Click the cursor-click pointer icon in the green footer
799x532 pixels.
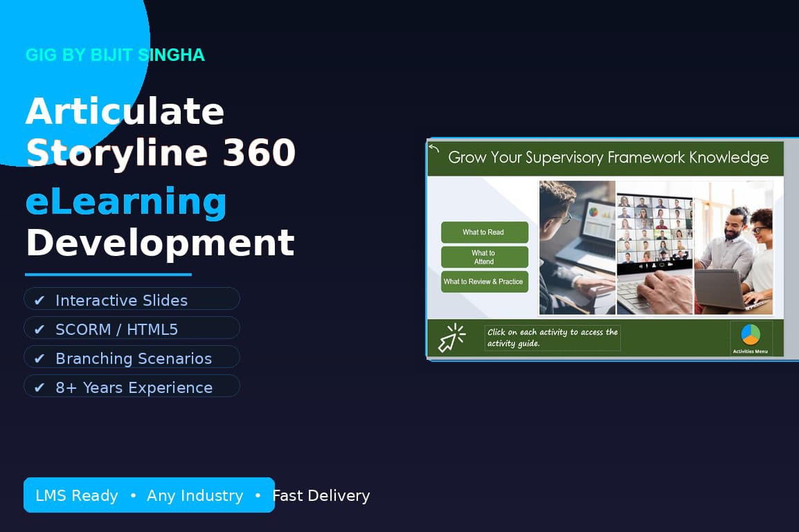click(452, 338)
